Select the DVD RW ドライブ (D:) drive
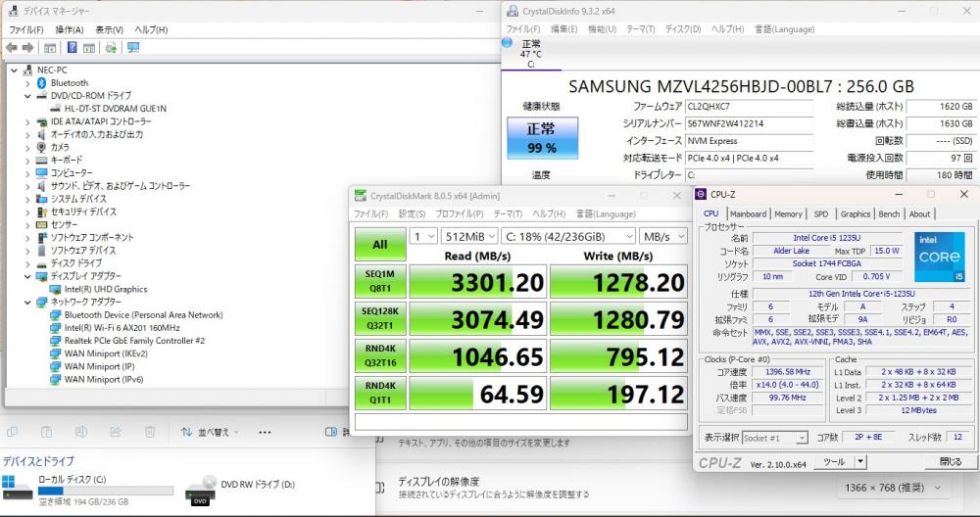980x517 pixels. pyautogui.click(x=241, y=491)
